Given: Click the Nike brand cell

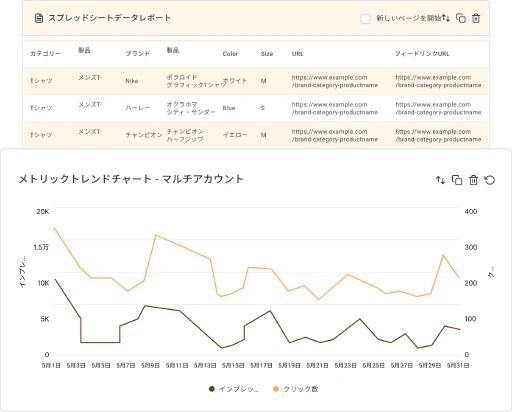Looking at the screenshot, I should (132, 81).
